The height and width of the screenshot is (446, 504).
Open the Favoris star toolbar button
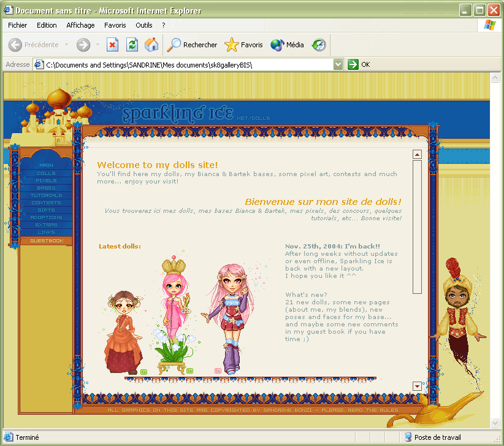243,45
